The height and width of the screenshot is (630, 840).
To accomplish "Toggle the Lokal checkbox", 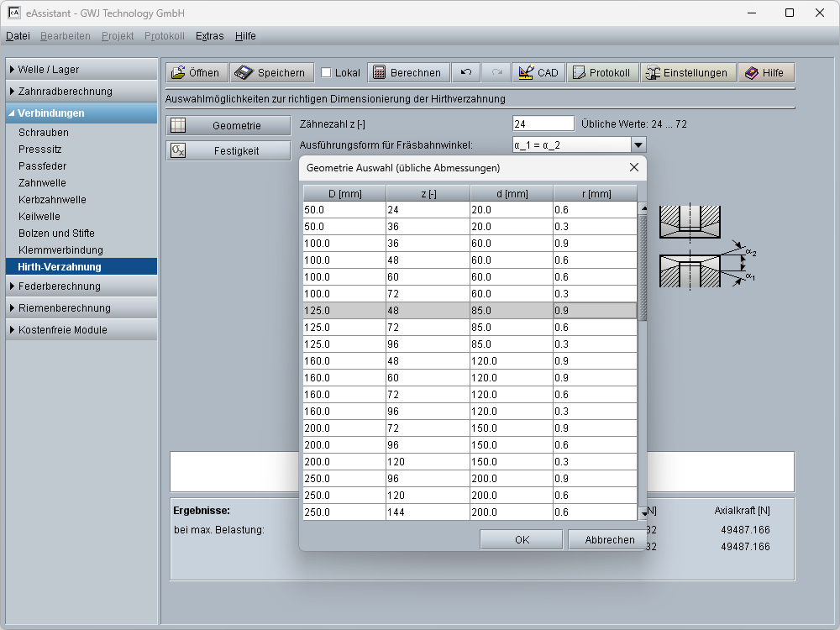I will click(x=327, y=73).
